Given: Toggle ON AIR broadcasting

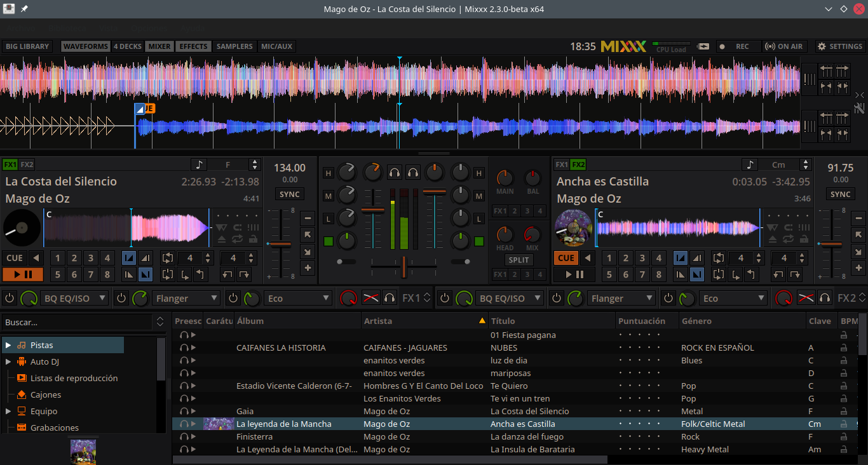Looking at the screenshot, I should point(784,46).
